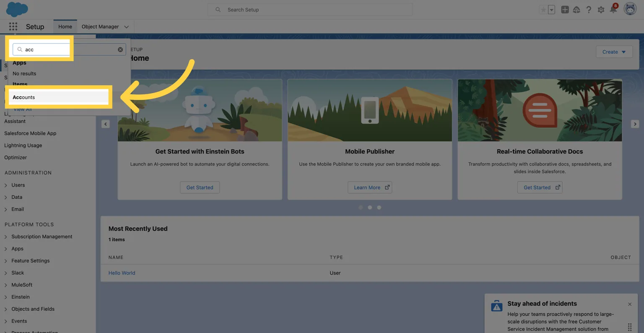
Task: Go to previous carousel slide
Action: (x=106, y=124)
